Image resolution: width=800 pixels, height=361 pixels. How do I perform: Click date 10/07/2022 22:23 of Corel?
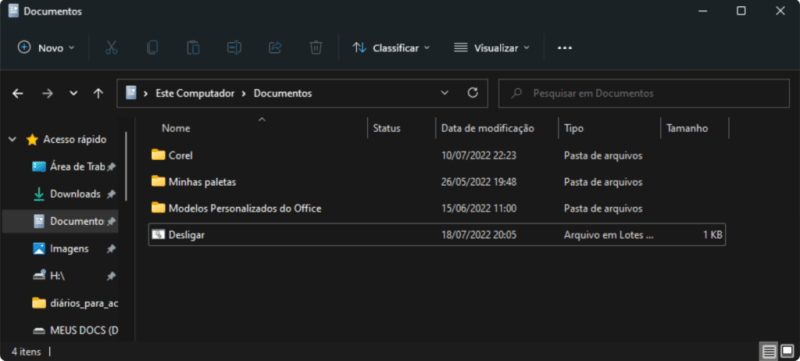(479, 156)
